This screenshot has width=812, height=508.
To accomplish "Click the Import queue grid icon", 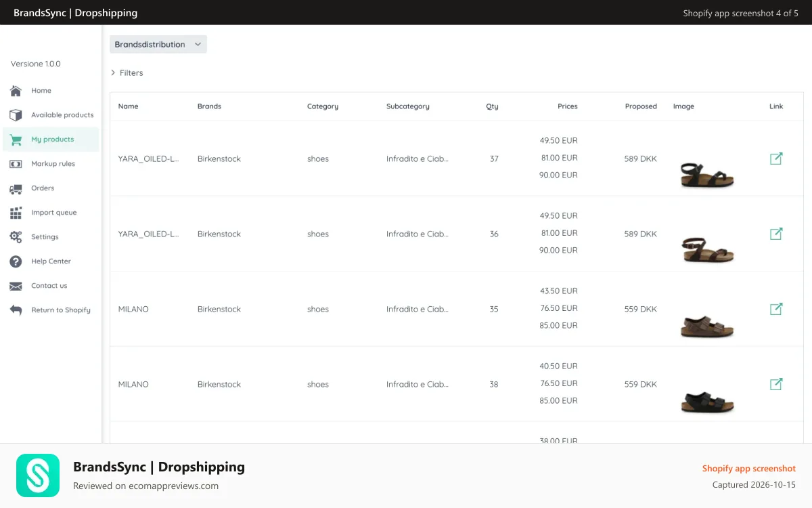I will [x=16, y=213].
